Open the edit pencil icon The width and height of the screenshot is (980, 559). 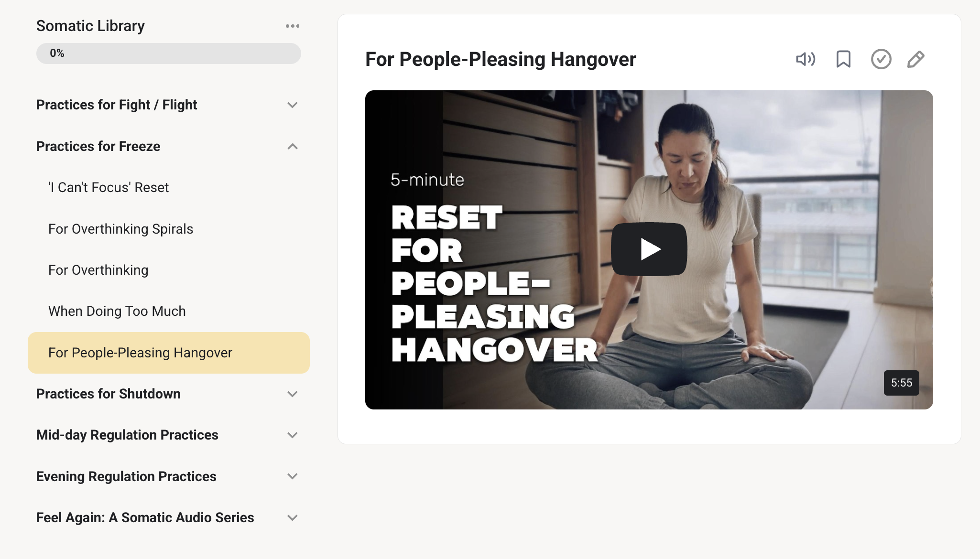[x=916, y=59]
